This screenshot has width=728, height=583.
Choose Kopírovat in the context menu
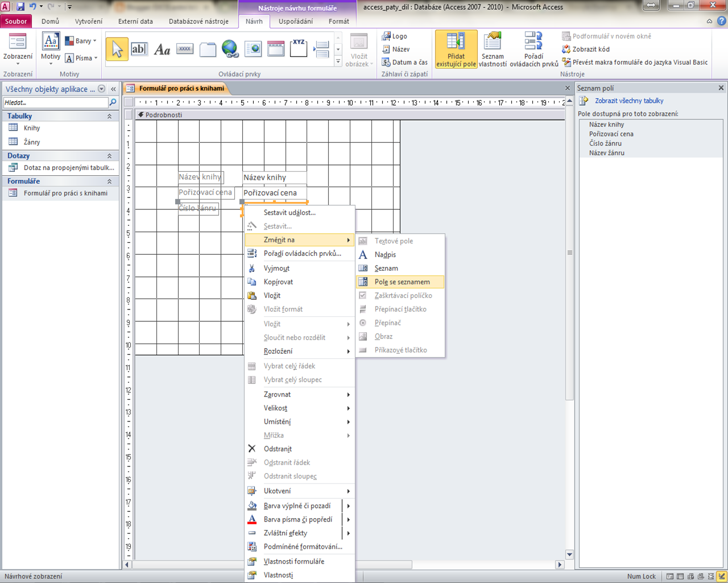point(300,282)
